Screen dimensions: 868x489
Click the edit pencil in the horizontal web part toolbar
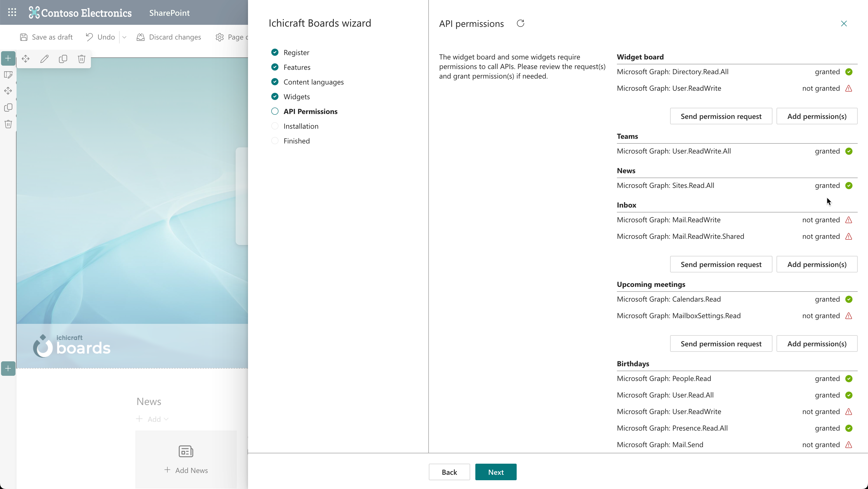pos(44,59)
